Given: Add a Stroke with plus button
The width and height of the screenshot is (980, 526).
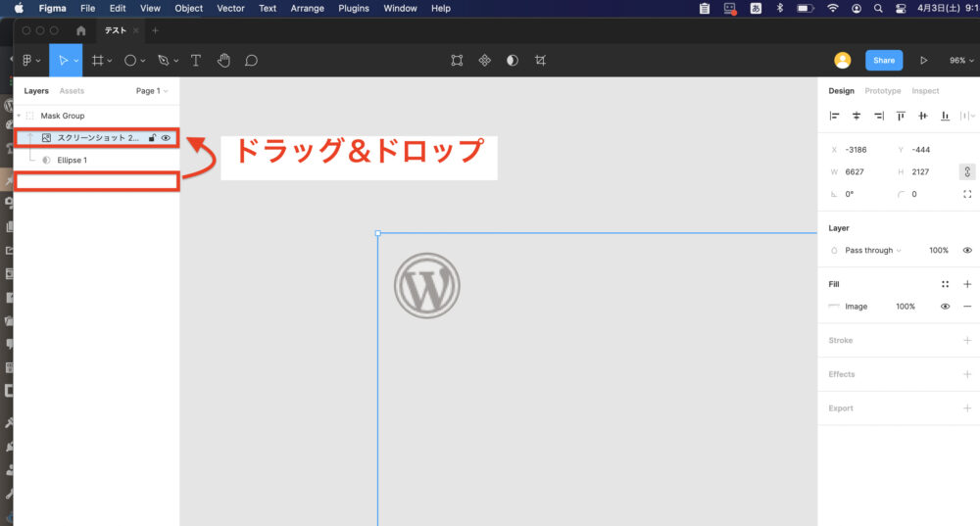Looking at the screenshot, I should [967, 341].
